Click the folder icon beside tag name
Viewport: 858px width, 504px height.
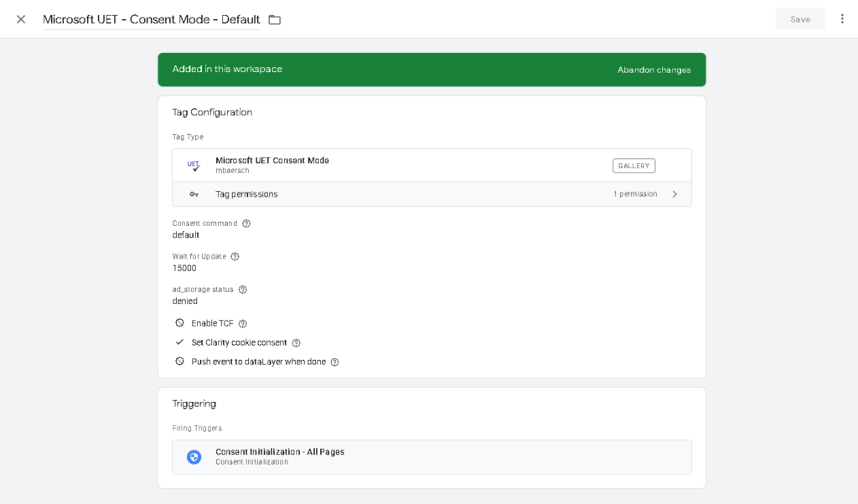click(x=274, y=19)
